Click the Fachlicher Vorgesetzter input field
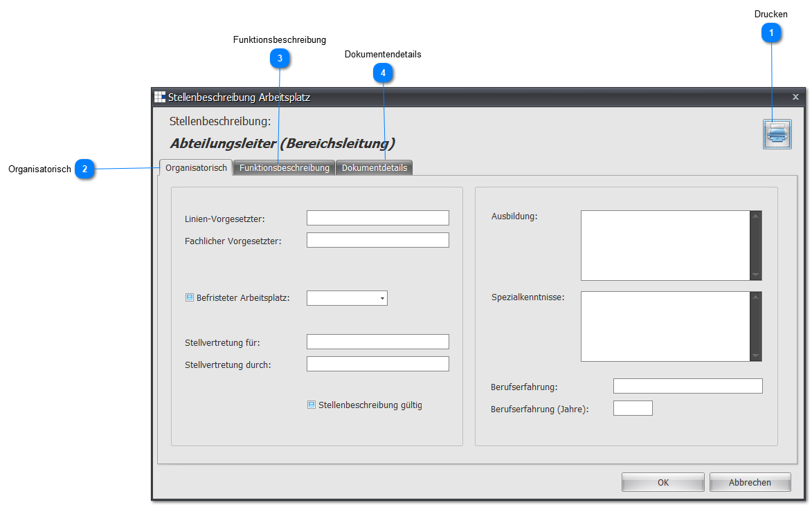 pyautogui.click(x=377, y=240)
